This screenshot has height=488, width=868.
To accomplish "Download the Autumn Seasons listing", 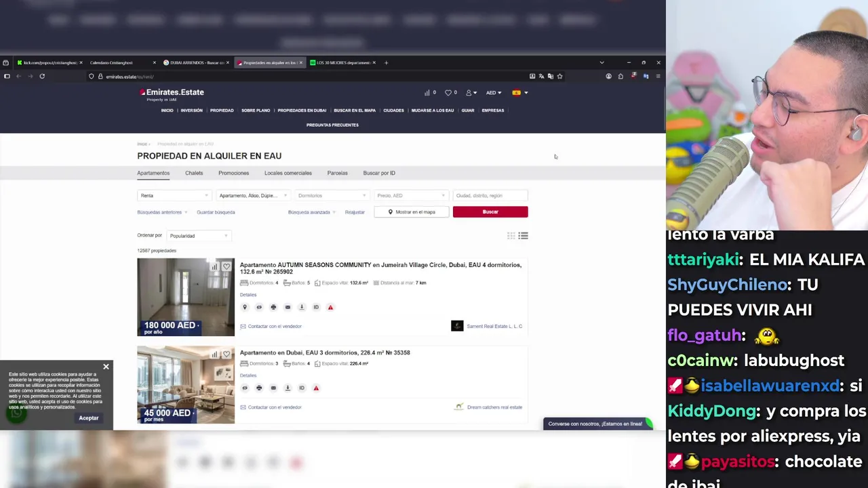I will point(302,307).
